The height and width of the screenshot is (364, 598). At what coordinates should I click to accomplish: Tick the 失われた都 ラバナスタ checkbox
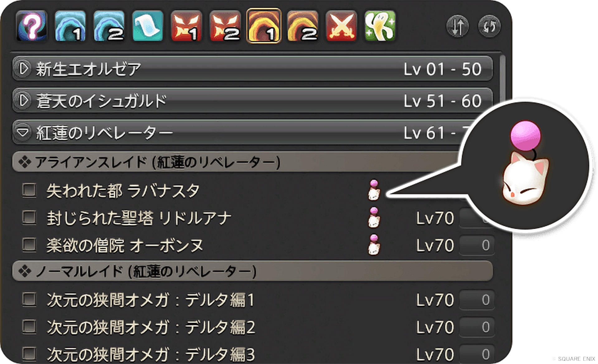coord(30,190)
